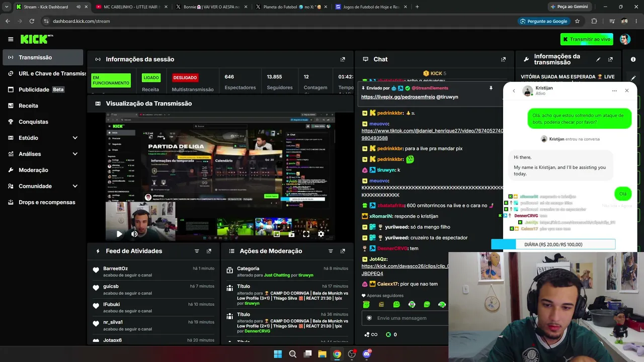This screenshot has height=362, width=644.
Task: Reload the Kick dashboard page
Action: [x=32, y=21]
